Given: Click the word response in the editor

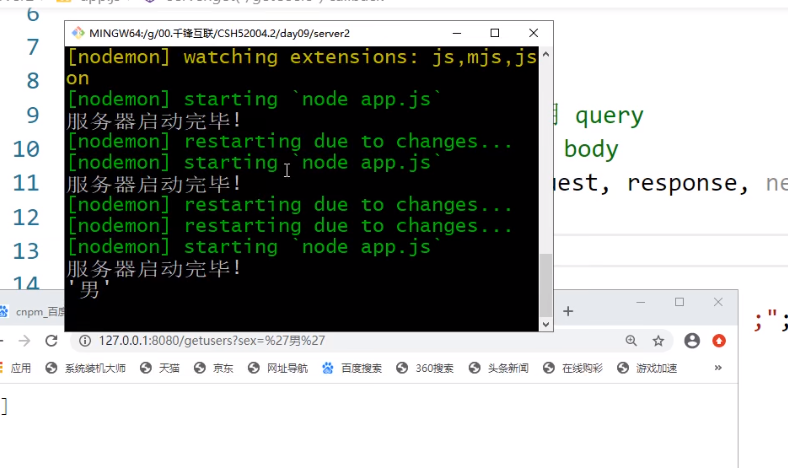Looking at the screenshot, I should 682,183.
